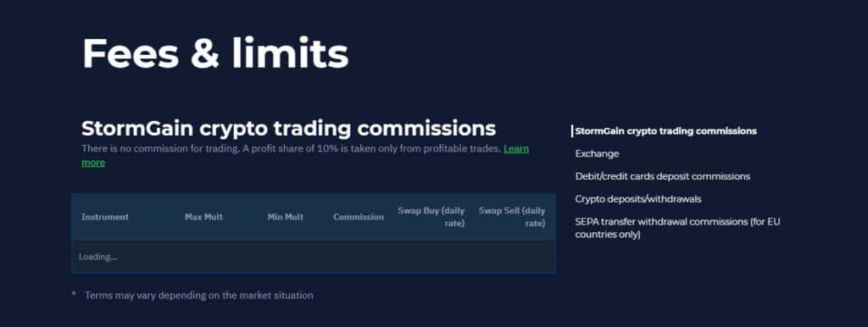Click the 'There is no commission' sentence

160,149
